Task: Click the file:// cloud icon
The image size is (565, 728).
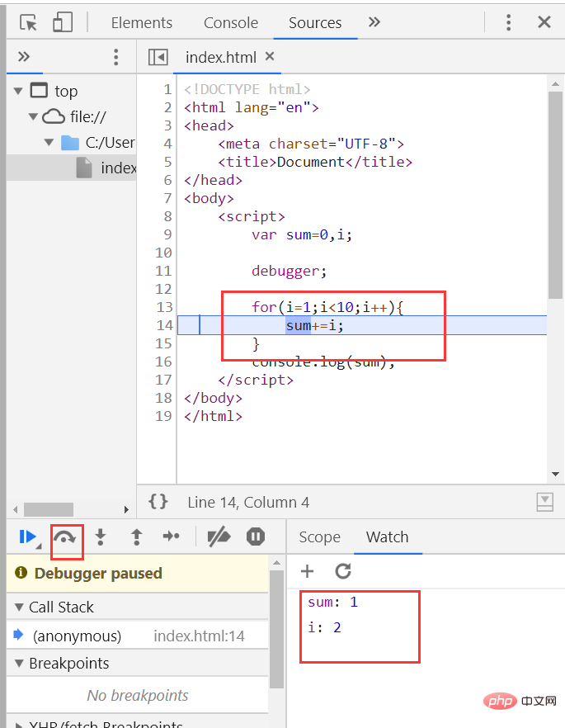Action: tap(54, 116)
